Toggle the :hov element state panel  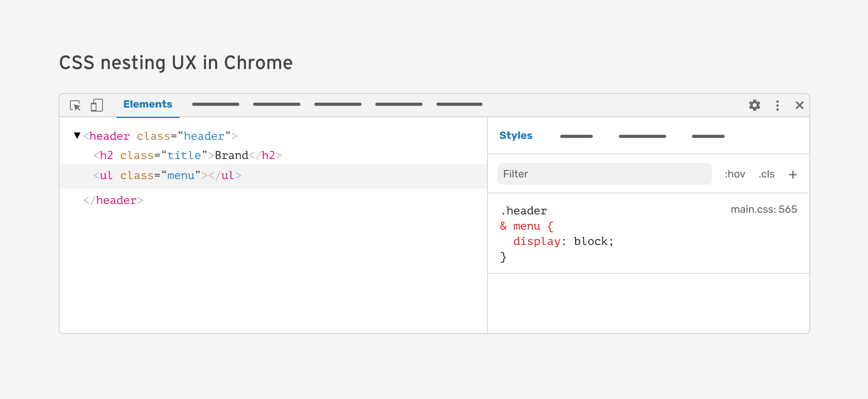coord(735,174)
